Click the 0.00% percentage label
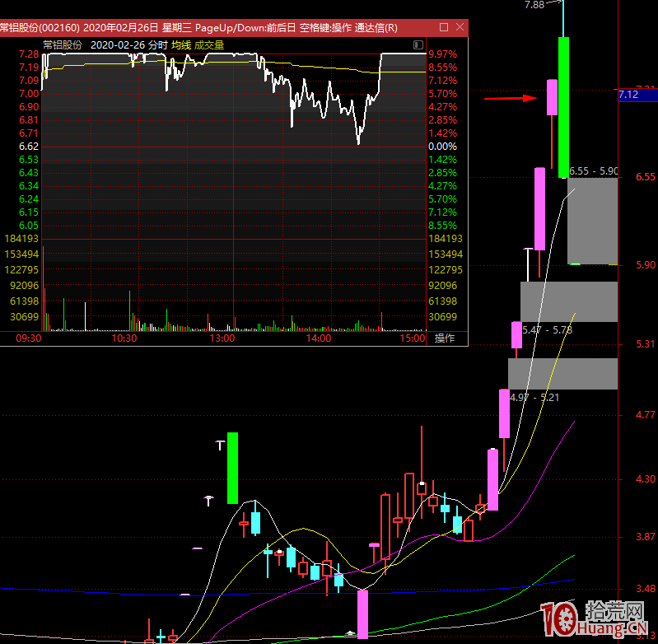Image resolution: width=658 pixels, height=644 pixels. 443,147
